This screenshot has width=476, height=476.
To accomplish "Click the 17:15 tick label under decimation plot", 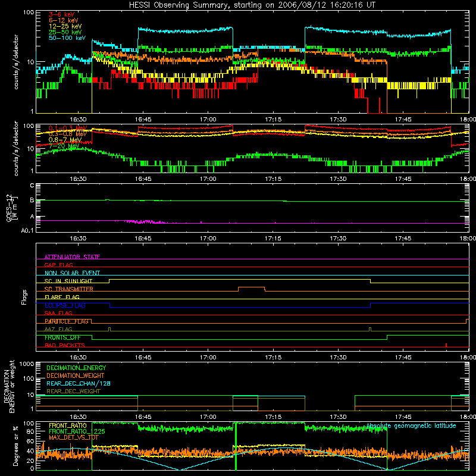I will [273, 417].
